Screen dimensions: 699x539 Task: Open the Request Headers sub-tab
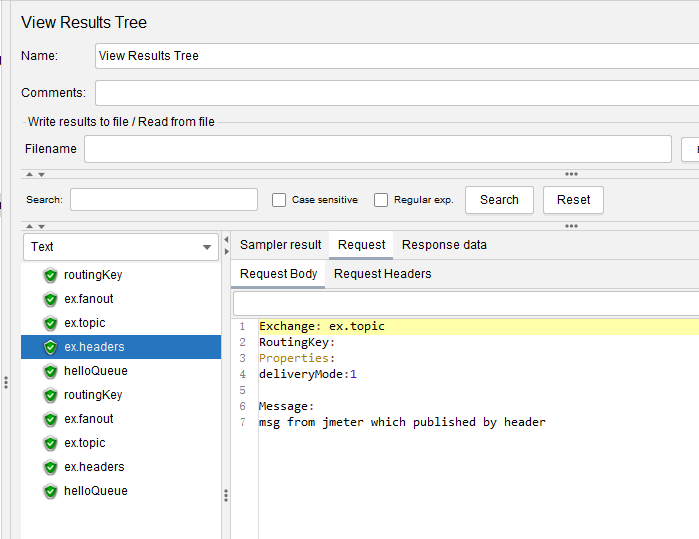tap(382, 274)
